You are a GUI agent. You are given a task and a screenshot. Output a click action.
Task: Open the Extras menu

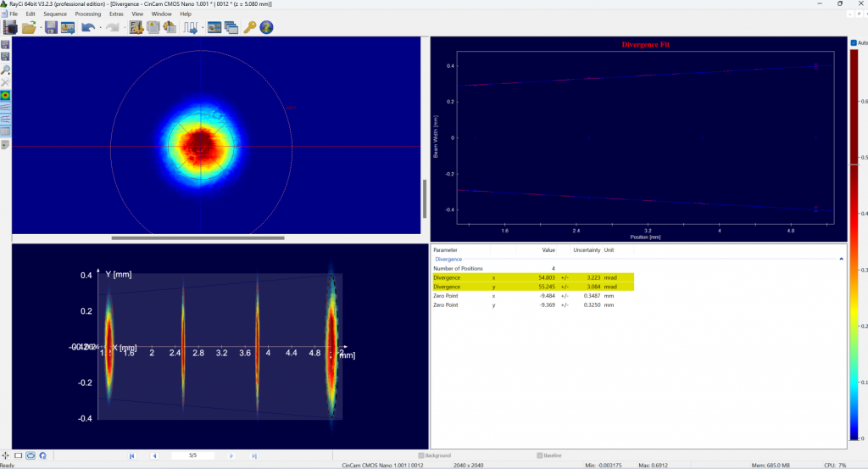point(116,14)
